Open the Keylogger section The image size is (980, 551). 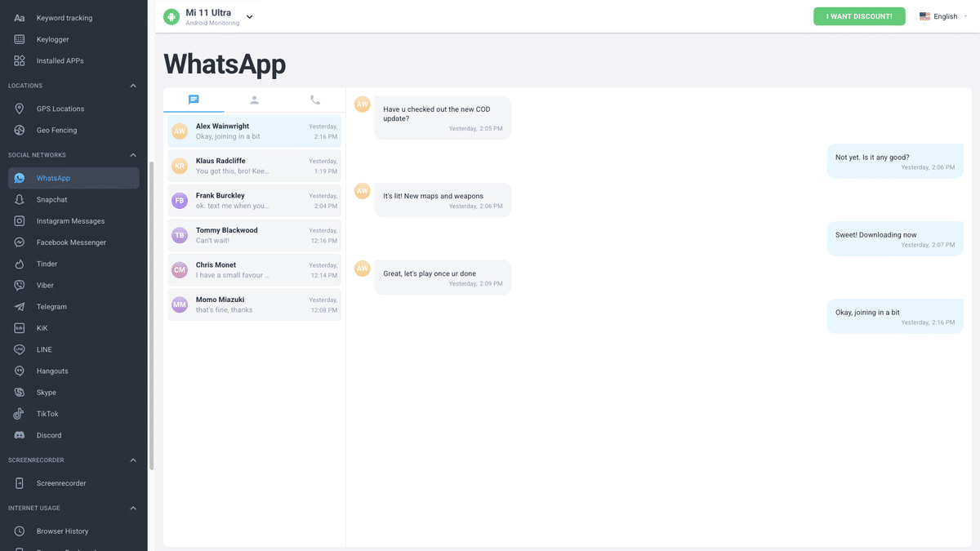tap(51, 38)
